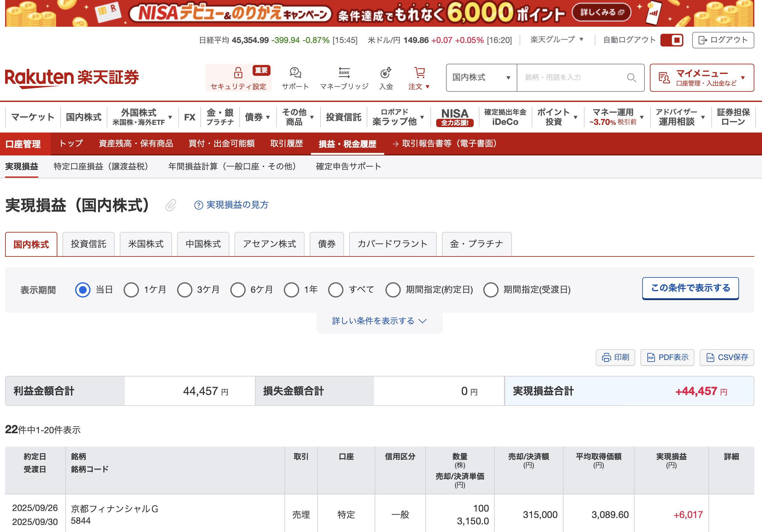Open the order (注文) cart icon

pos(420,72)
